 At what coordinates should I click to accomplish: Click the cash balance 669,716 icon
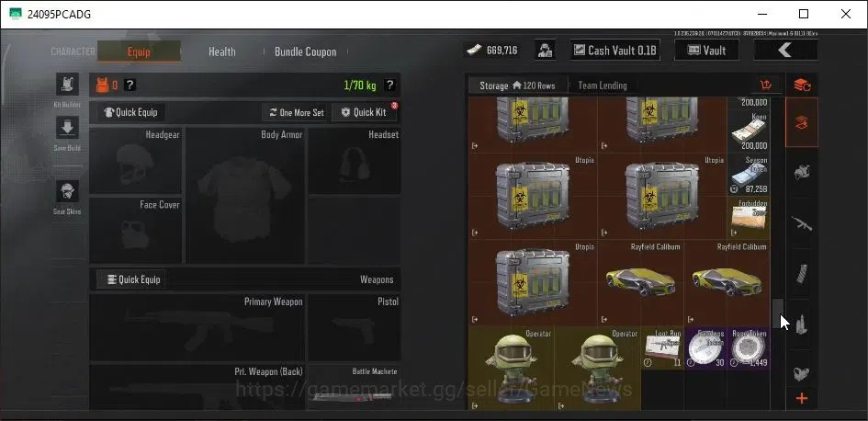pos(474,51)
